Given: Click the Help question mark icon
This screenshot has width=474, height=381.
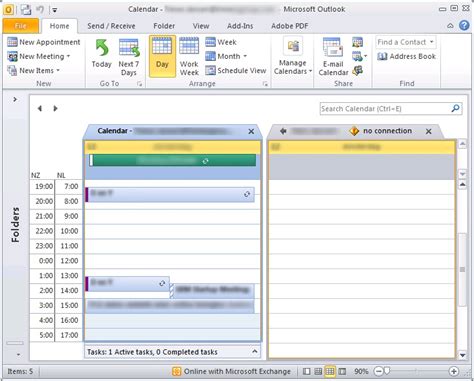Looking at the screenshot, I should point(464,25).
